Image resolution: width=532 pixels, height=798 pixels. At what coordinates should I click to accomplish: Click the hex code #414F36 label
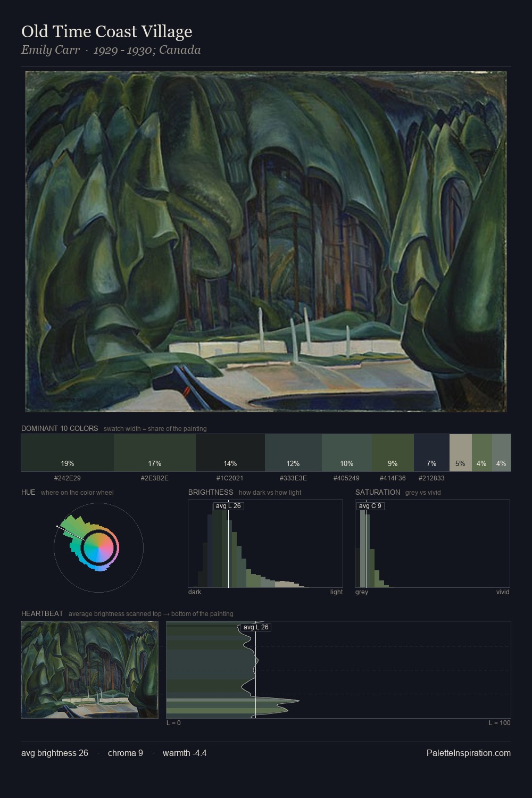pos(393,478)
